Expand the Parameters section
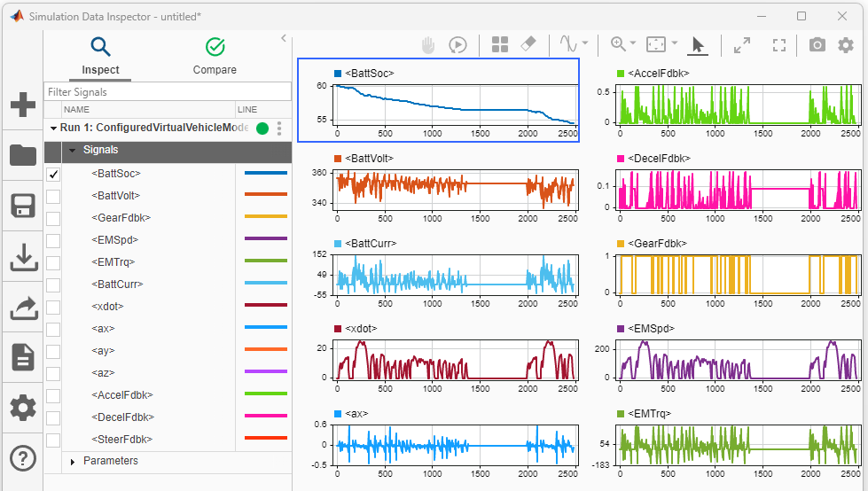Image resolution: width=868 pixels, height=491 pixels. (73, 462)
